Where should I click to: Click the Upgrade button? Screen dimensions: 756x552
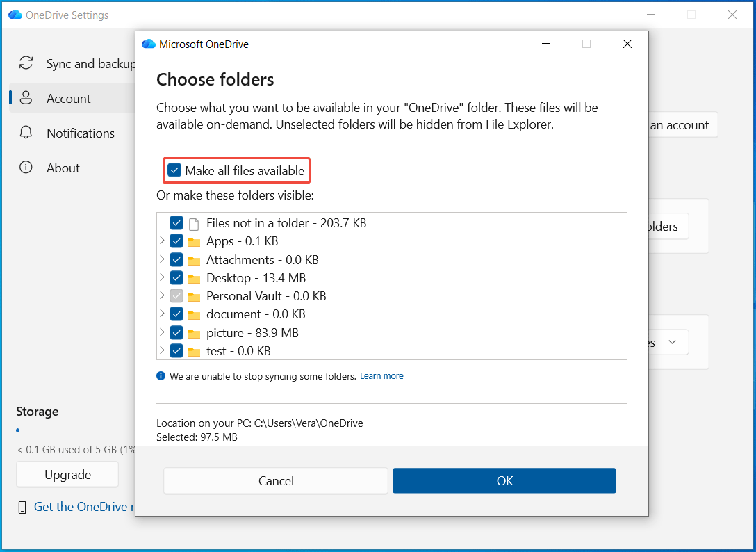pyautogui.click(x=67, y=474)
